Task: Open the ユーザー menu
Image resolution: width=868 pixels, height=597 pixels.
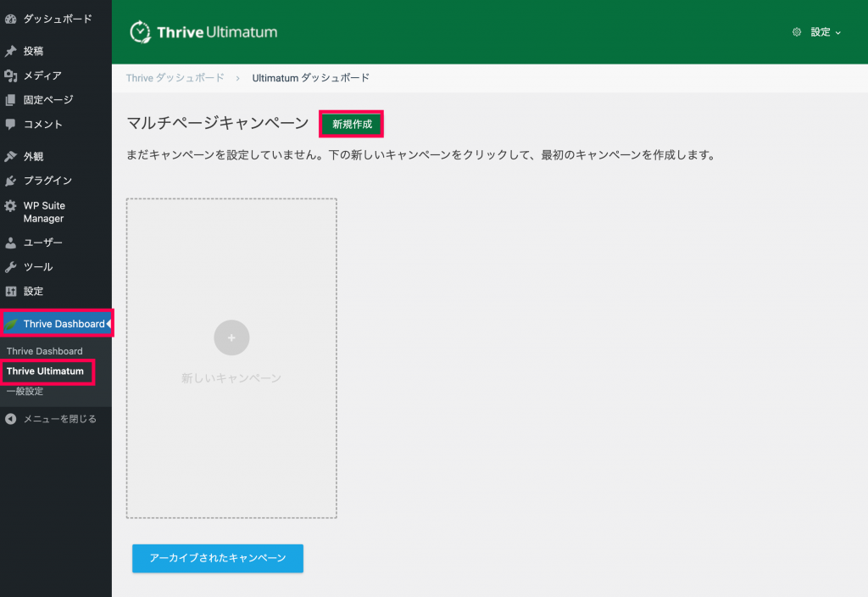Action: pos(55,243)
